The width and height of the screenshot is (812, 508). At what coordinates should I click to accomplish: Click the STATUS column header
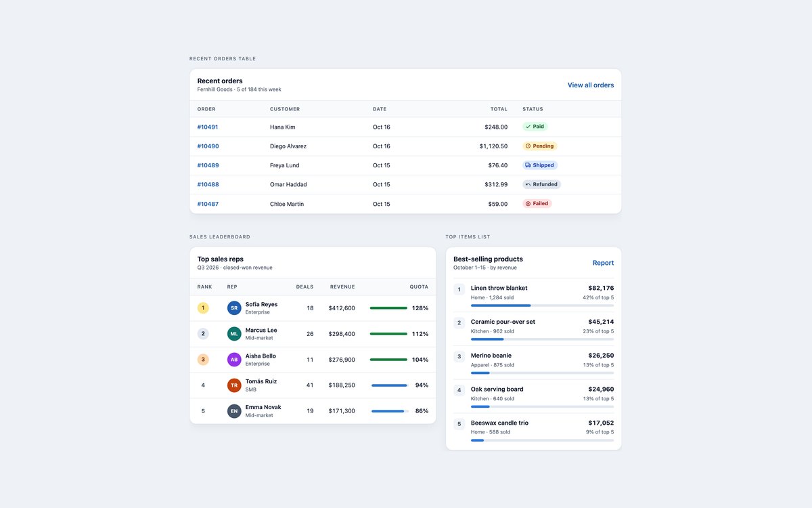(x=533, y=109)
